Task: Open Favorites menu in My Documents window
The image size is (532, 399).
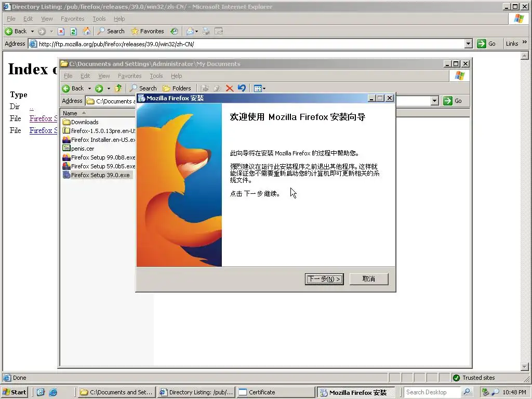Action: (129, 76)
